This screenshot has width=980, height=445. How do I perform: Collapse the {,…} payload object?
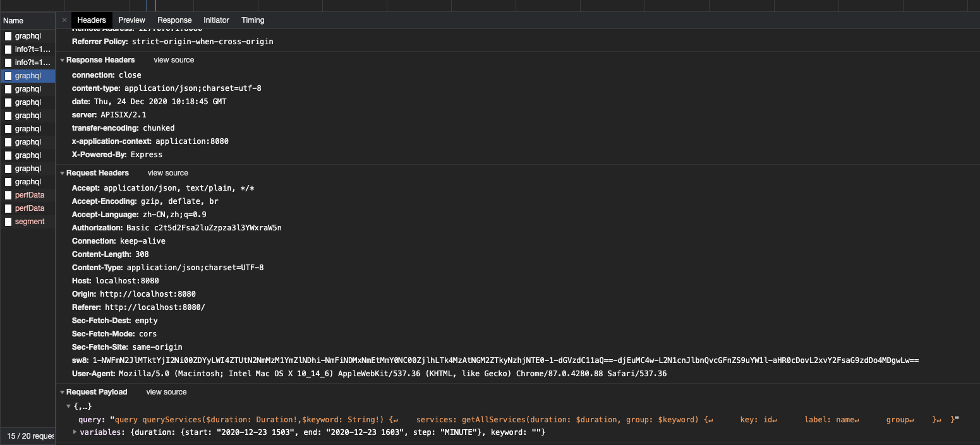(69, 406)
